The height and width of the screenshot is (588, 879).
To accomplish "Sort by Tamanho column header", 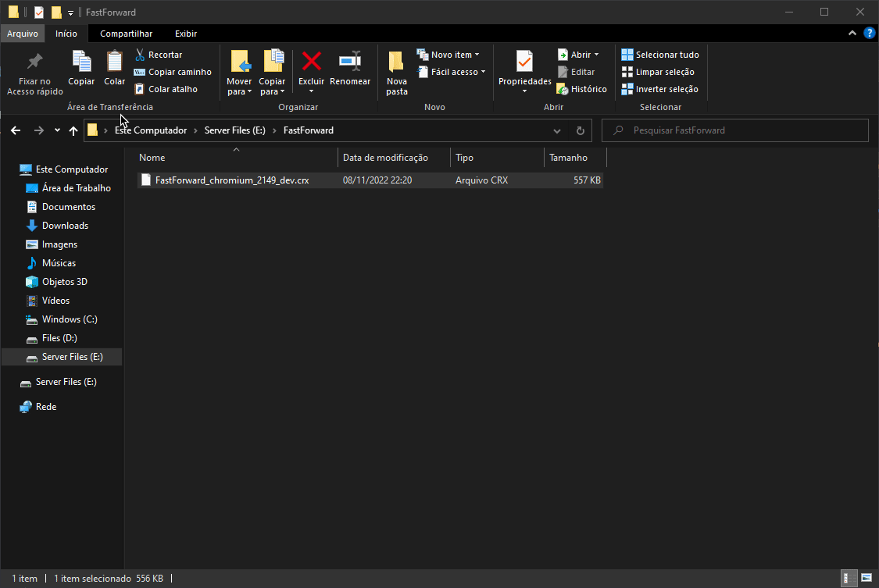I will click(x=575, y=158).
